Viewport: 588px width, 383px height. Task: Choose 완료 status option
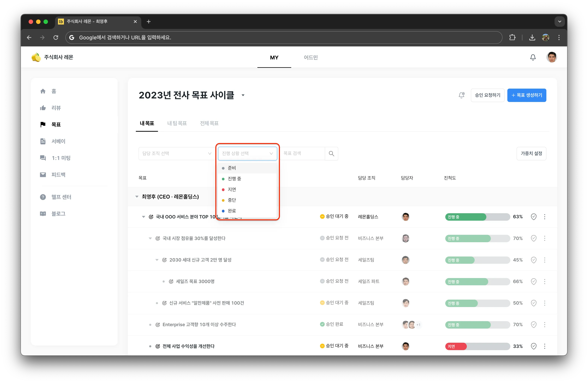[x=247, y=211]
